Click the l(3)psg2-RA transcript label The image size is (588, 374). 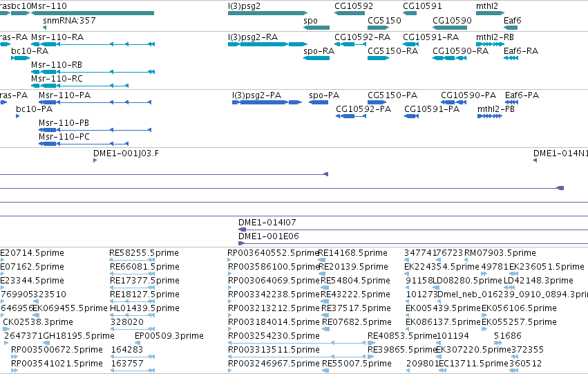(253, 37)
